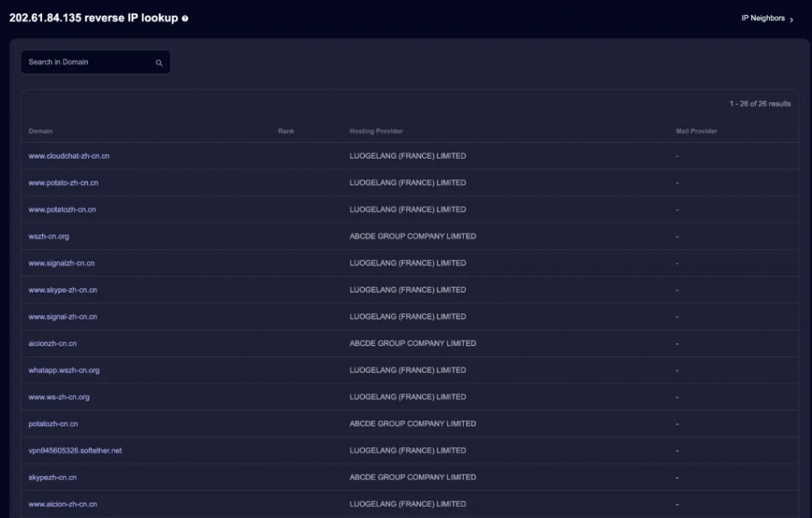This screenshot has width=812, height=518.
Task: Open the www.signalzh-cn.cn domain link
Action: point(64,263)
